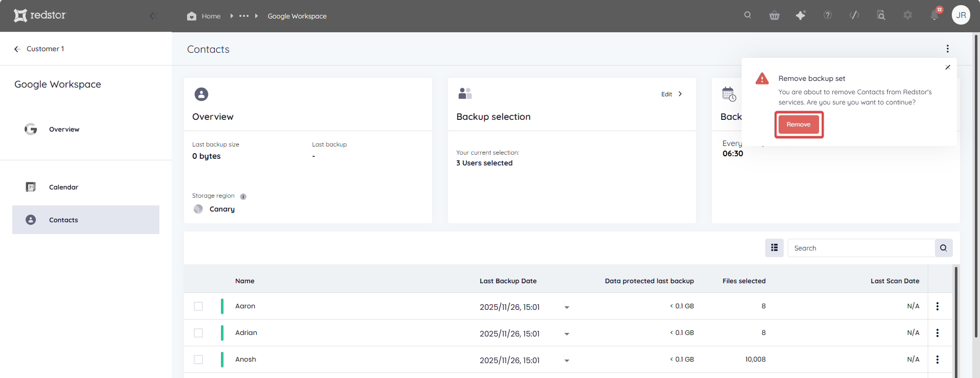980x378 pixels.
Task: Click the name Anosh
Action: pyautogui.click(x=246, y=359)
